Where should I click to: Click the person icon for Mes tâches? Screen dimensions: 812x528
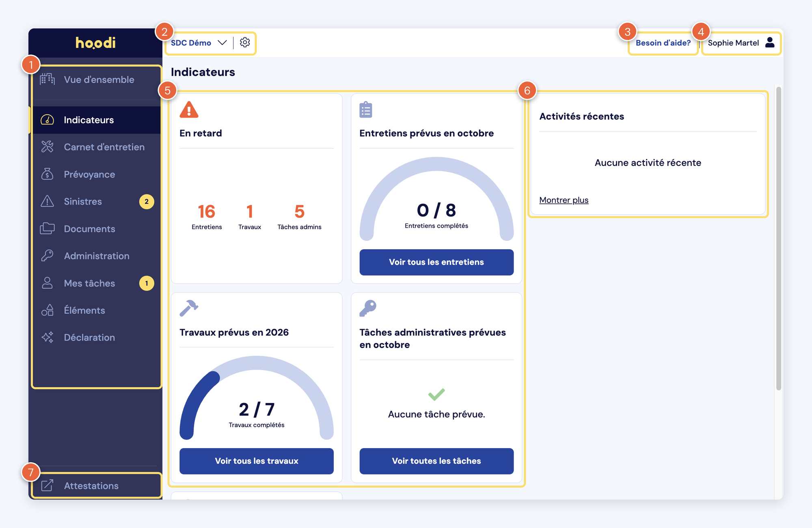48,283
